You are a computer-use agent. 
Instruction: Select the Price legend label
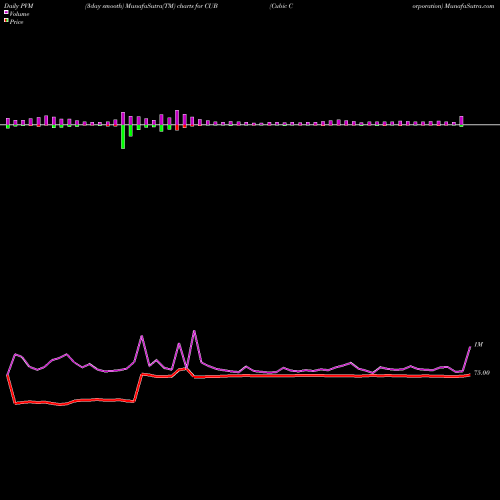[x=16, y=22]
